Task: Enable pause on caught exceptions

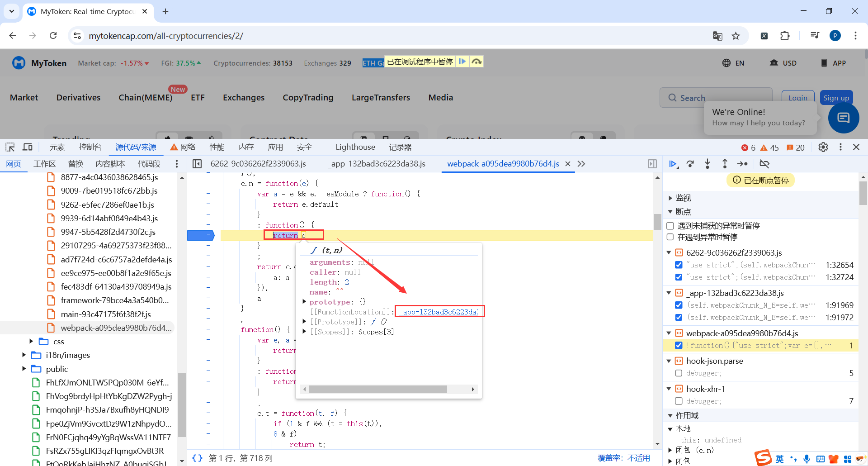Action: pos(670,237)
